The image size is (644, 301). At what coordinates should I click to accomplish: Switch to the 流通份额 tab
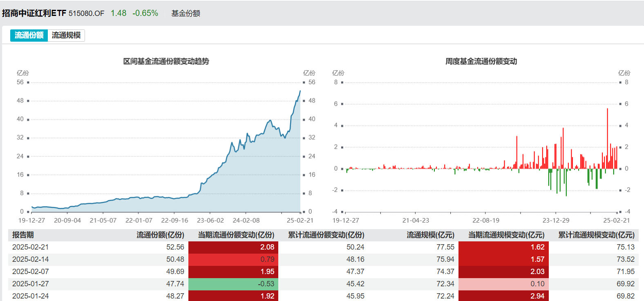[29, 35]
